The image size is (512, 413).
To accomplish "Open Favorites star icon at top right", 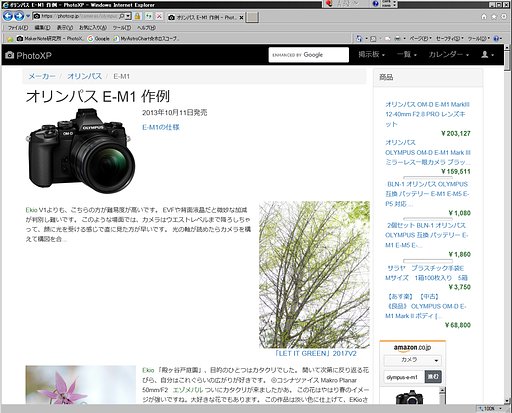I will point(494,16).
